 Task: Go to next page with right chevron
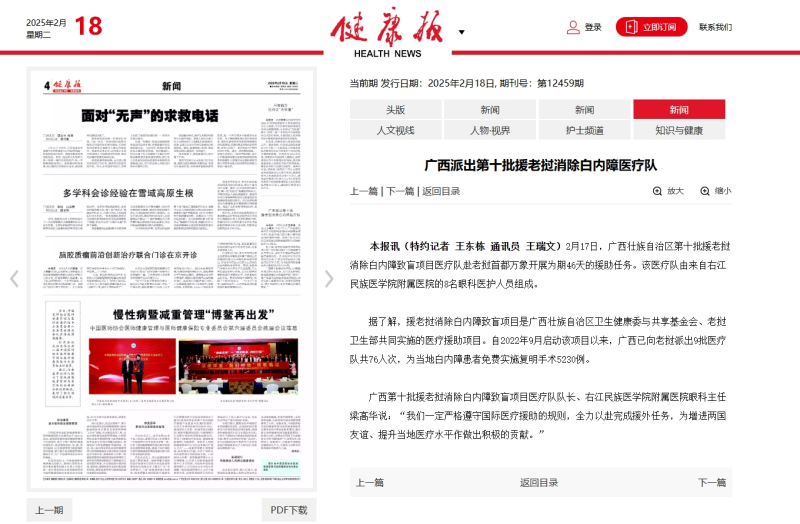pos(329,279)
